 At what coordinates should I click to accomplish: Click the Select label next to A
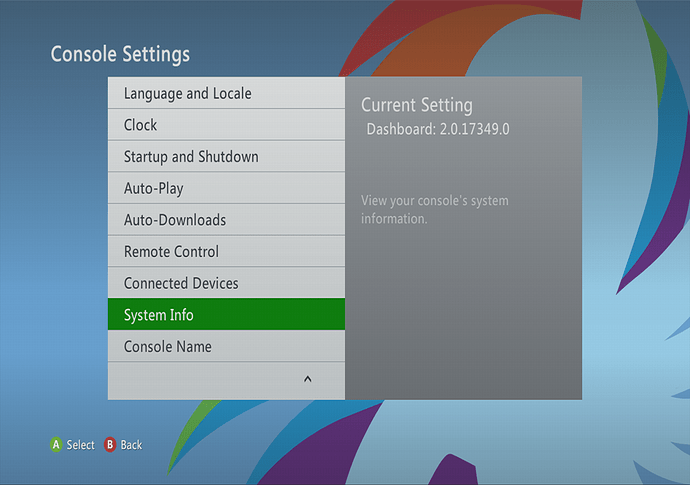(80, 445)
